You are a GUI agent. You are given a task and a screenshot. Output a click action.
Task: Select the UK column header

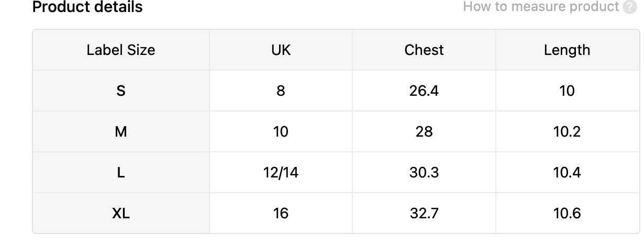coord(281,50)
